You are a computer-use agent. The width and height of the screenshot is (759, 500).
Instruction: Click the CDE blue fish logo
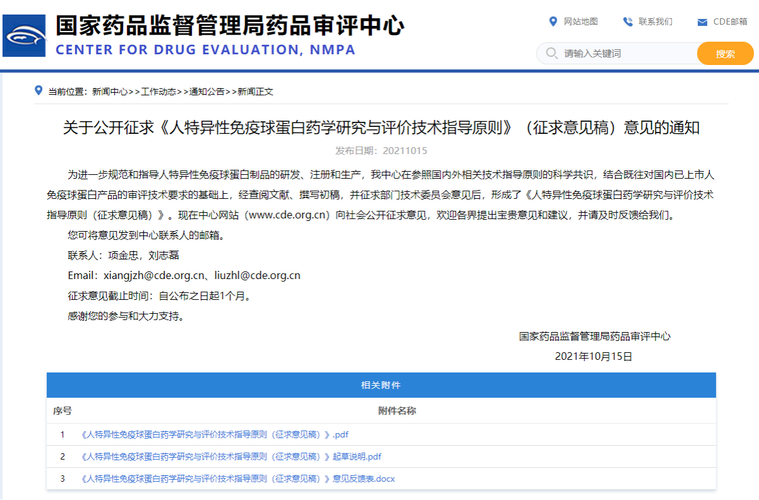24,36
